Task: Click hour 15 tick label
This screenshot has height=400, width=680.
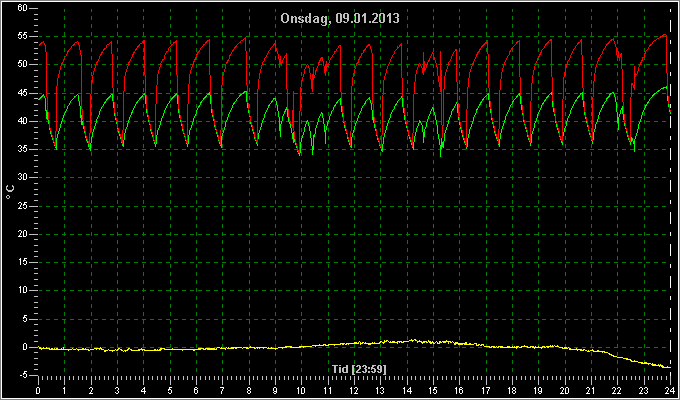Action: point(433,390)
